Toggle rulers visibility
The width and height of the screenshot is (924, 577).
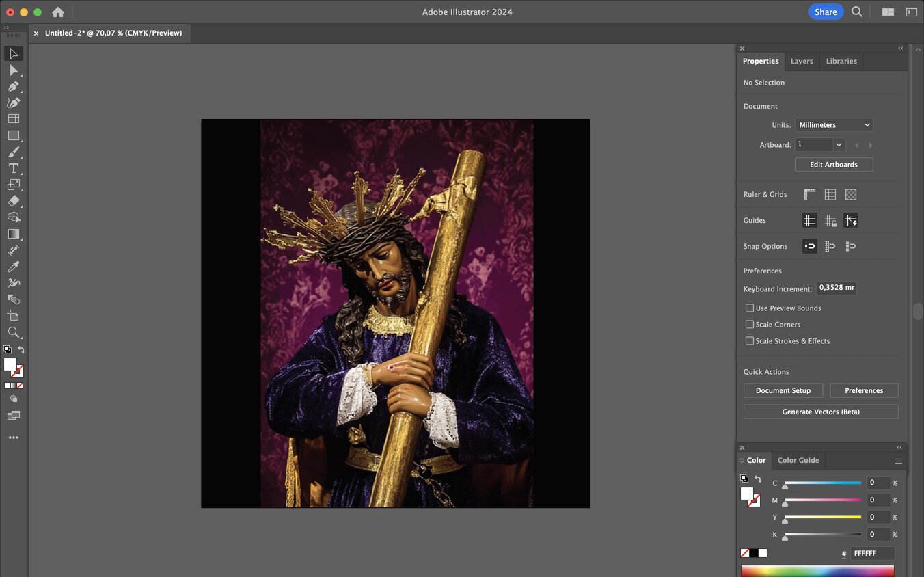click(x=810, y=195)
